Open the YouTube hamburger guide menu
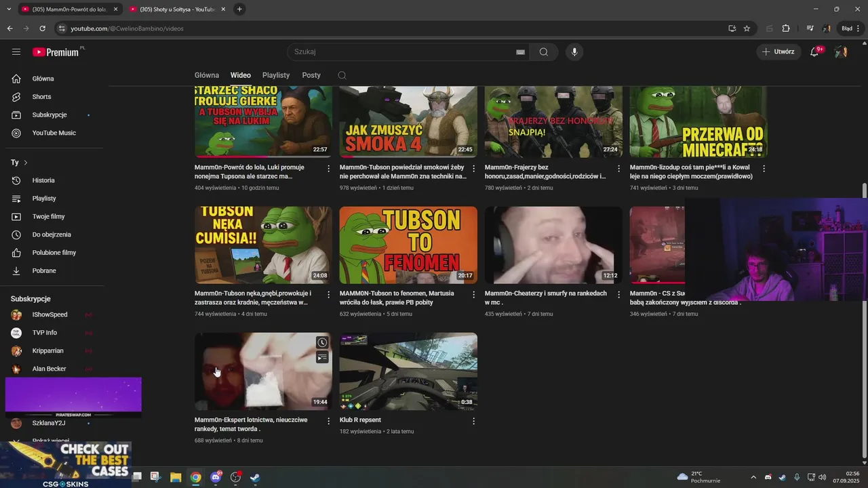868x488 pixels. coord(16,52)
